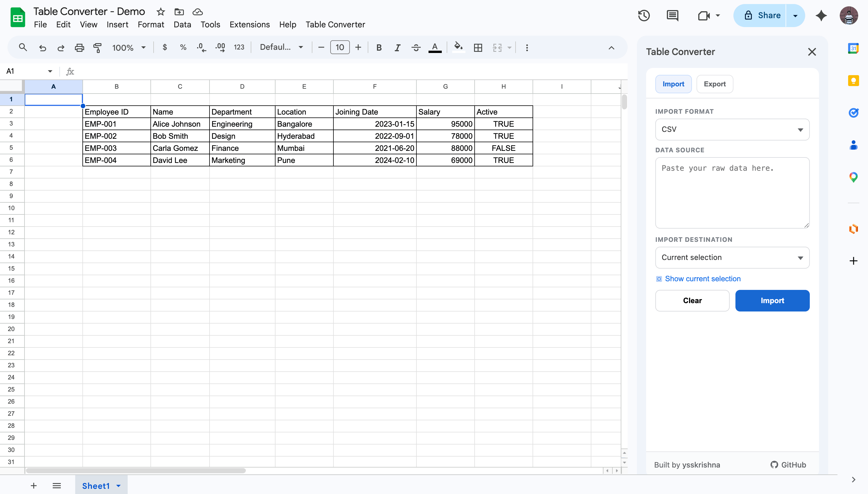The width and height of the screenshot is (868, 494).
Task: Click the print icon in toolbar
Action: (79, 48)
